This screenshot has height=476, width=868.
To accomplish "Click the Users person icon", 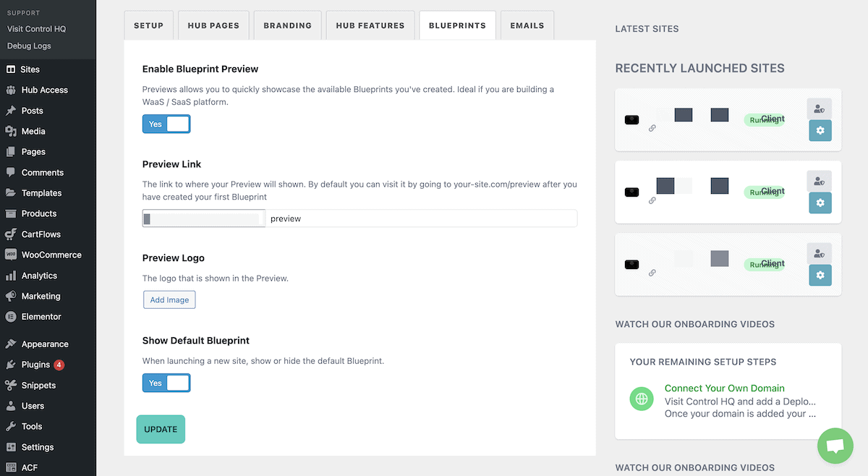I will pos(11,406).
